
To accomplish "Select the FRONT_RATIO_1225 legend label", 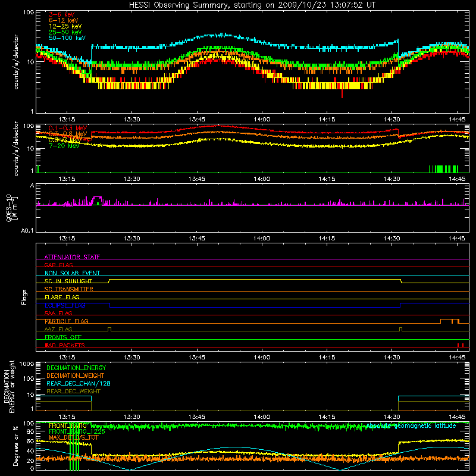I will pyautogui.click(x=77, y=431).
